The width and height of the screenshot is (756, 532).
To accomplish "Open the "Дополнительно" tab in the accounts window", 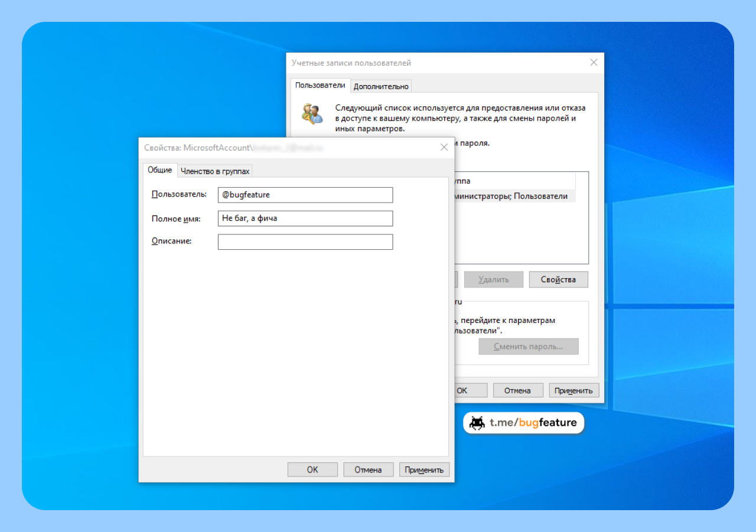I will click(381, 86).
